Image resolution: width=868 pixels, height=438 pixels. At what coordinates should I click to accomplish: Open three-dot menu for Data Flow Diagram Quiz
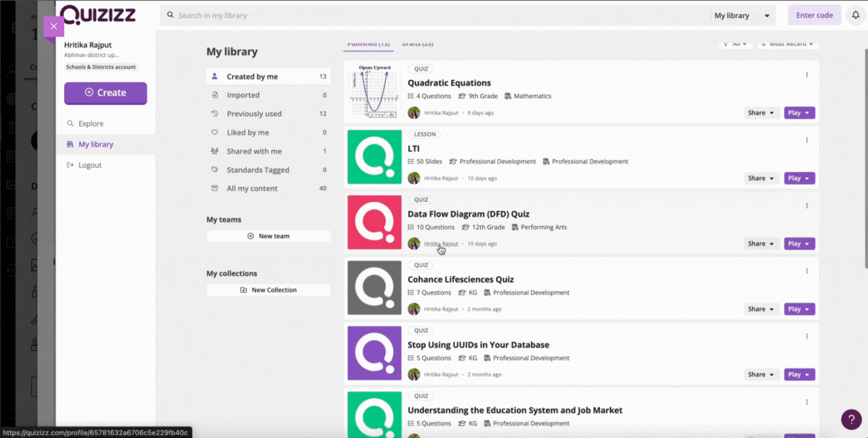[807, 205]
